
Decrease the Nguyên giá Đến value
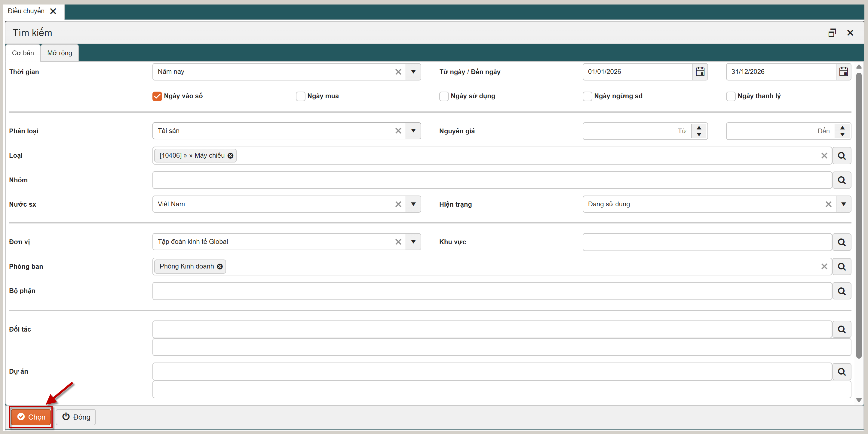[842, 134]
